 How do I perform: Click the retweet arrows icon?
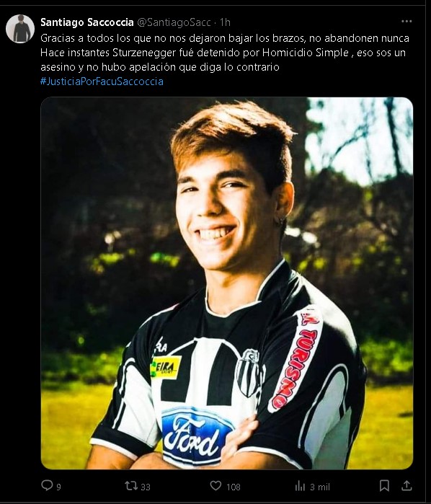(131, 486)
